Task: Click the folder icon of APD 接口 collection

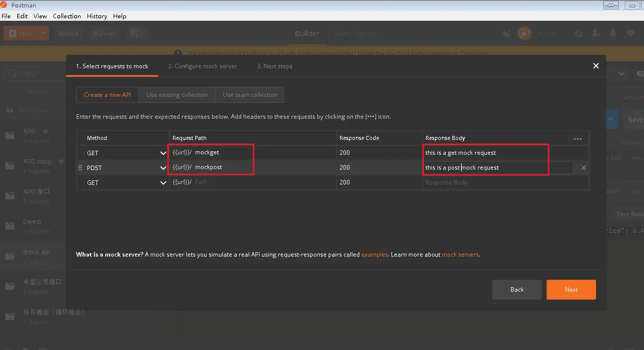Action: click(10, 196)
